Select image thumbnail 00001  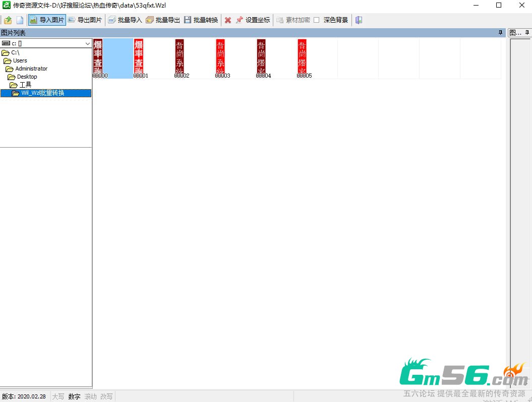pyautogui.click(x=139, y=57)
